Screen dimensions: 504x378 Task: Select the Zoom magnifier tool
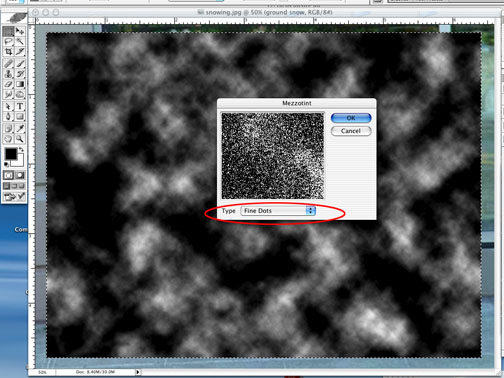tap(20, 138)
